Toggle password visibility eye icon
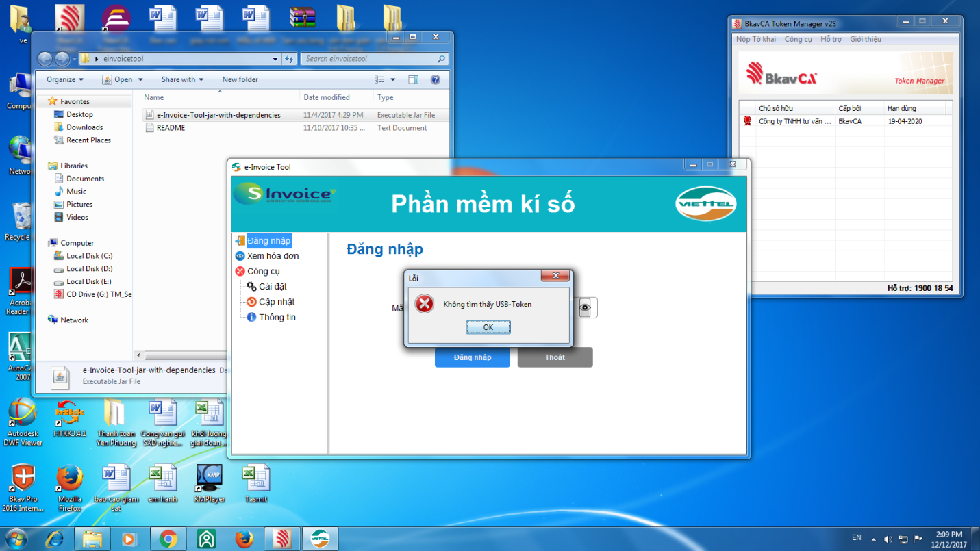Viewport: 980px width, 551px height. (585, 308)
